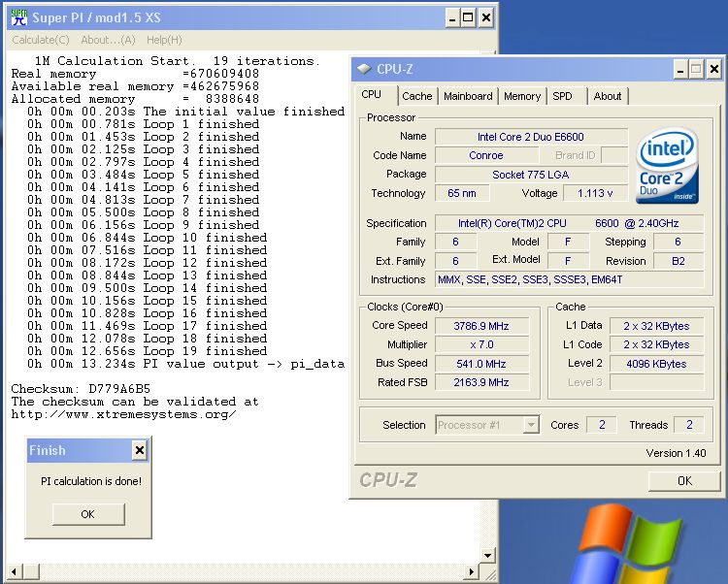The image size is (728, 584).
Task: Minimize the Super PI window
Action: click(452, 18)
